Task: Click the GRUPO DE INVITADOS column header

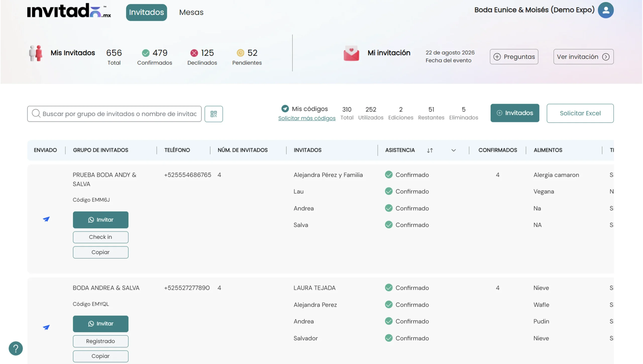Action: (100, 150)
